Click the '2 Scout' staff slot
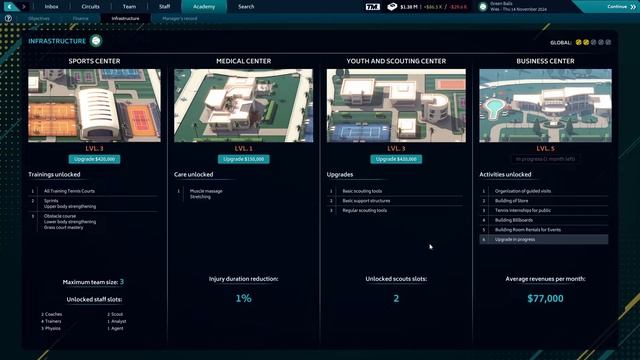 point(115,314)
